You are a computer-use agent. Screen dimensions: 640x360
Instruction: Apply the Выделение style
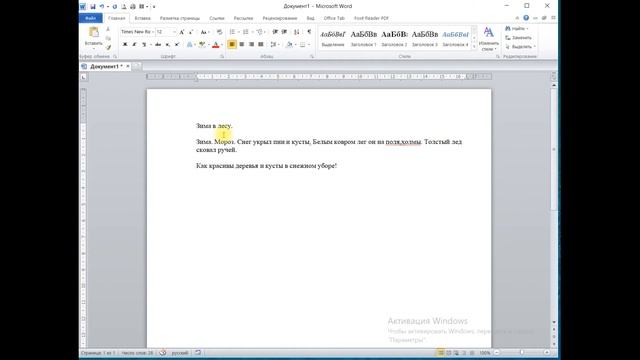coord(333,38)
